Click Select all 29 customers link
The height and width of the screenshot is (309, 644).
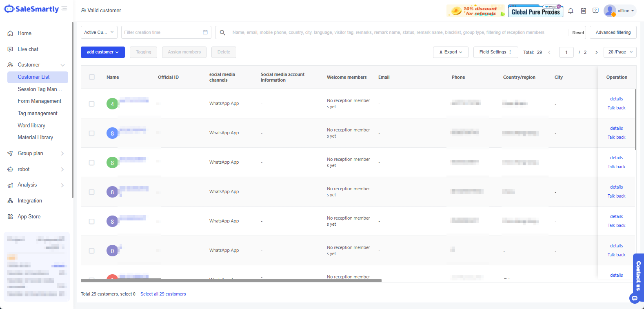(163, 294)
